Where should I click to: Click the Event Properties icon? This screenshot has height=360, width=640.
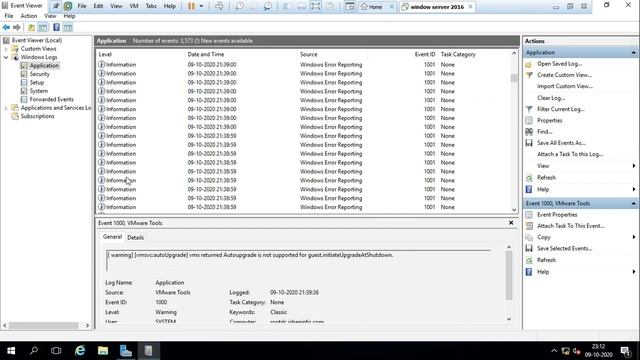point(529,214)
